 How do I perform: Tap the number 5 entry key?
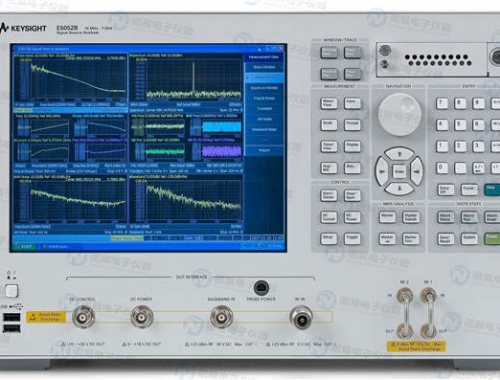460,125
